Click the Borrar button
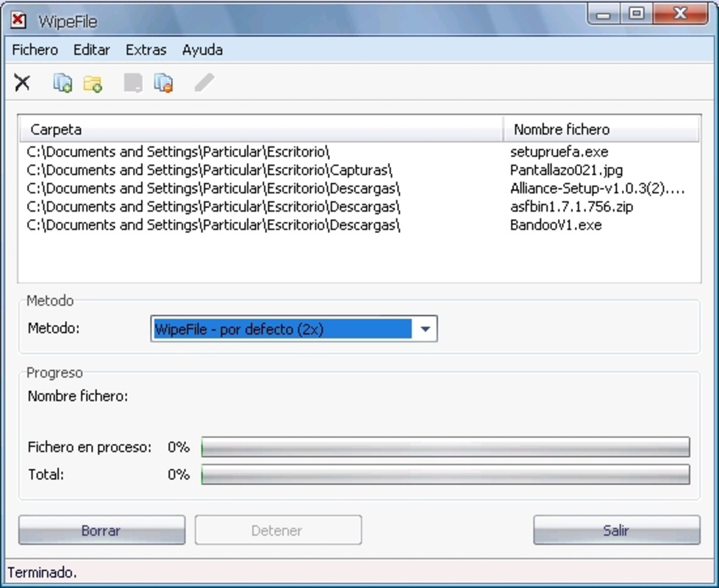This screenshot has width=719, height=588. pos(101,530)
